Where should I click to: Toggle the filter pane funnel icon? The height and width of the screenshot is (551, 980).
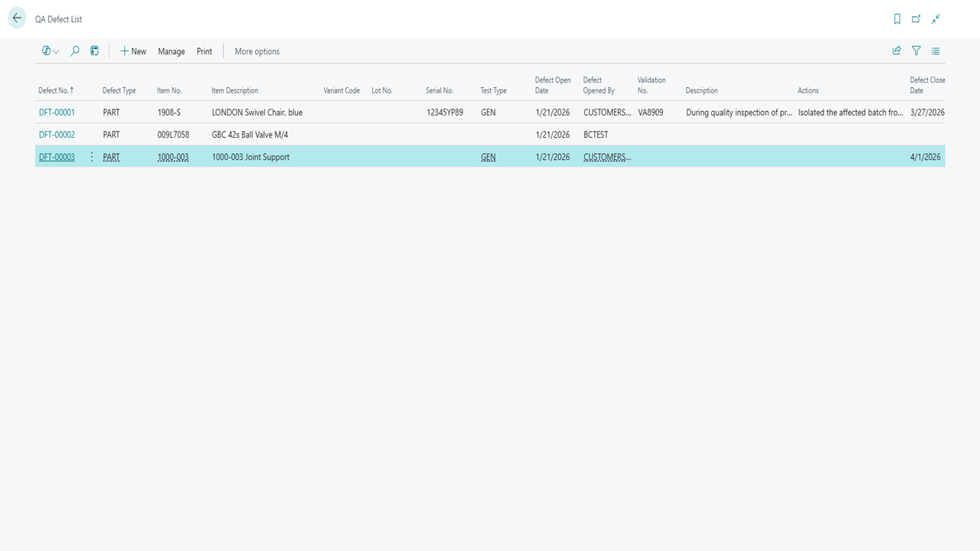point(916,51)
